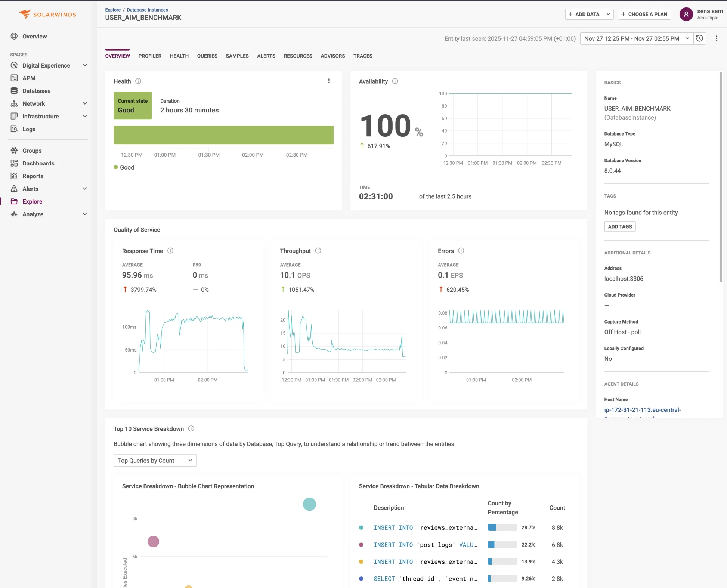Click the Databases stack icon
727x588 pixels.
14,91
